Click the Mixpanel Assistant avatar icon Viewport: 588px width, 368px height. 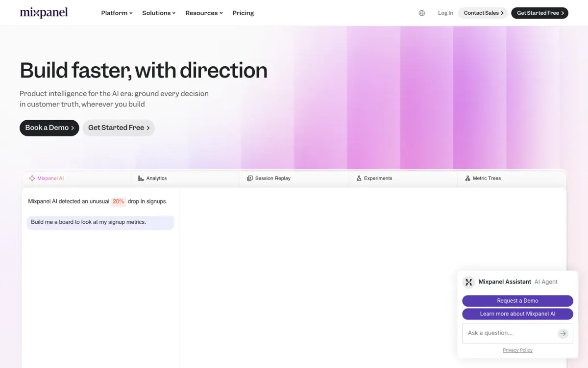(469, 282)
